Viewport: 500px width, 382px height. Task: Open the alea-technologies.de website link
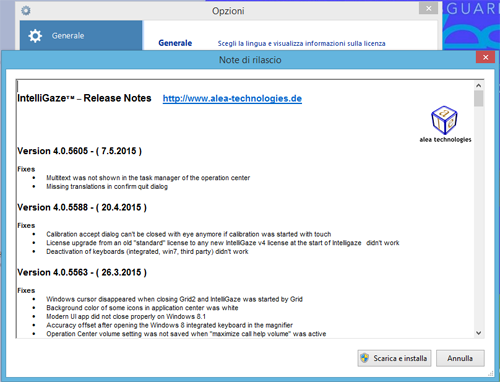pyautogui.click(x=232, y=98)
